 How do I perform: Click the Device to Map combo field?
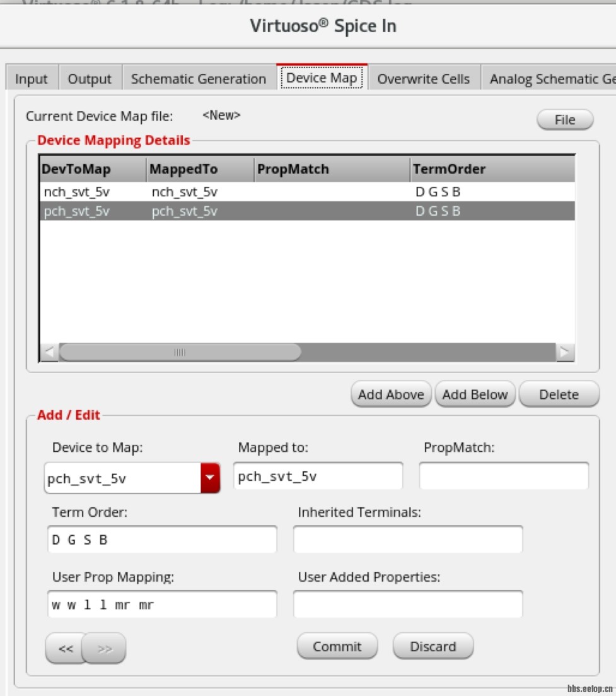click(123, 478)
